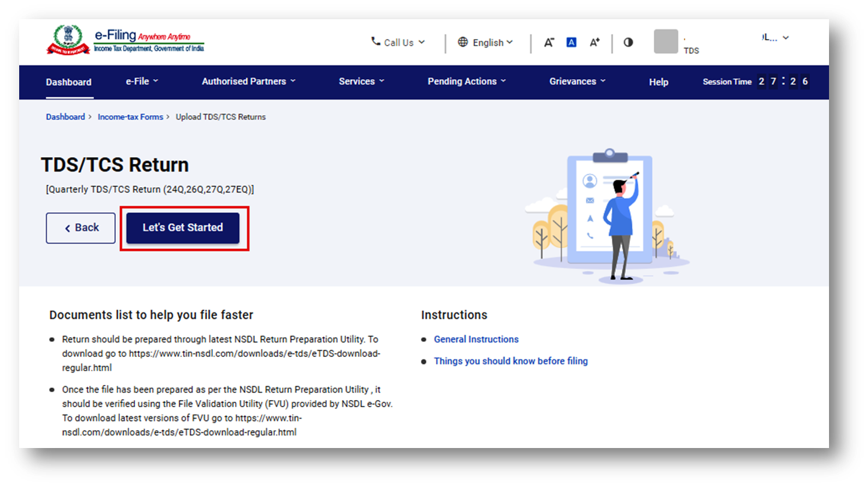Click the globe language icon
Image resolution: width=868 pixels, height=487 pixels.
462,42
